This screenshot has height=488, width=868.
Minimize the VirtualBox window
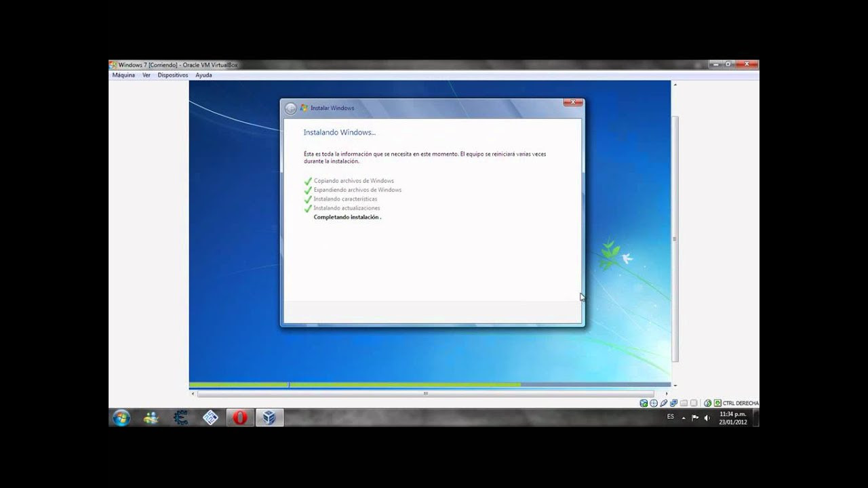click(715, 64)
